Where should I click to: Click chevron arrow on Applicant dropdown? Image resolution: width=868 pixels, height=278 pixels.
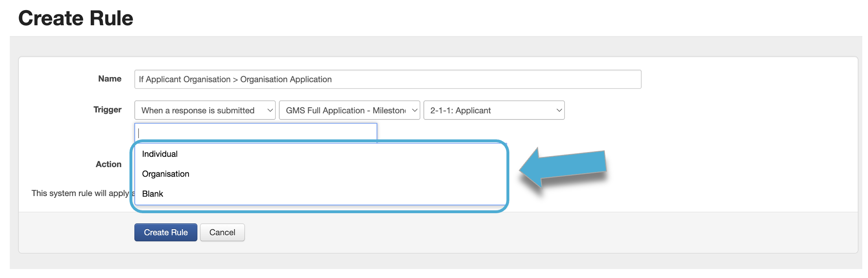tap(559, 110)
